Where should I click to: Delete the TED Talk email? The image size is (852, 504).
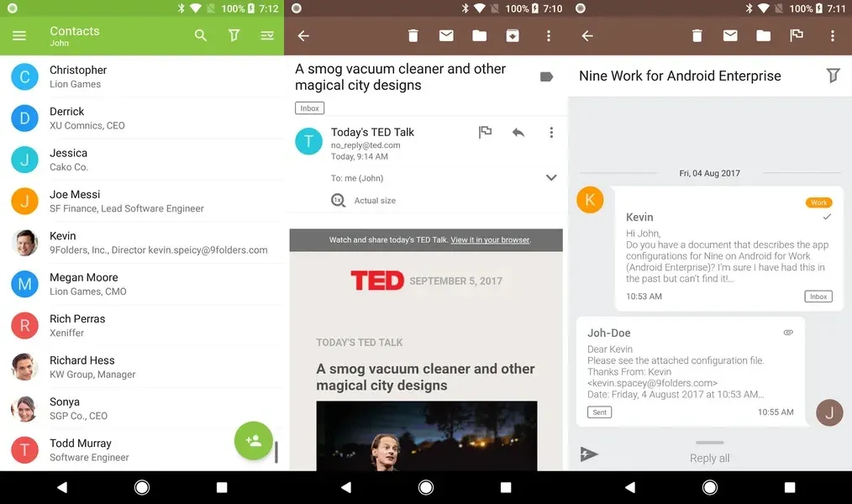tap(413, 36)
